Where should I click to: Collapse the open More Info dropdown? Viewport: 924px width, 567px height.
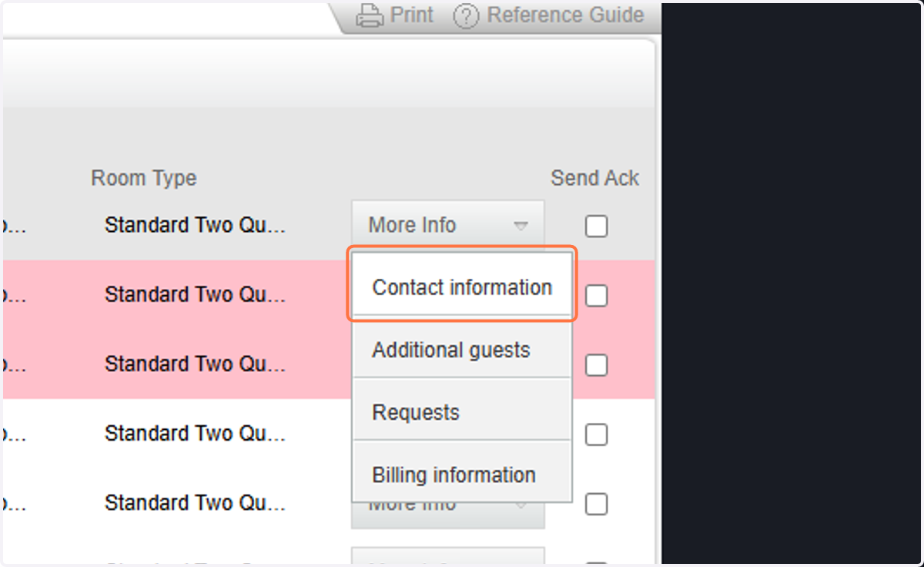448,225
